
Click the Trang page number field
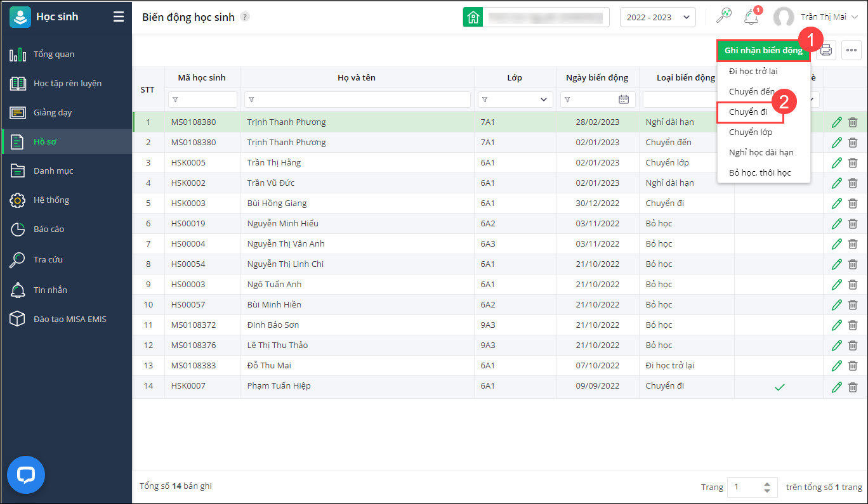tap(752, 487)
